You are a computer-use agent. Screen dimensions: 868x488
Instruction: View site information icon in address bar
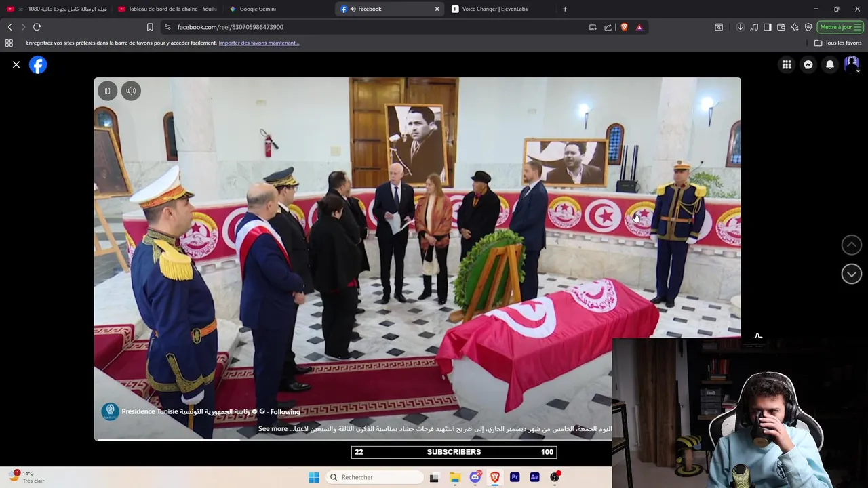pyautogui.click(x=167, y=27)
